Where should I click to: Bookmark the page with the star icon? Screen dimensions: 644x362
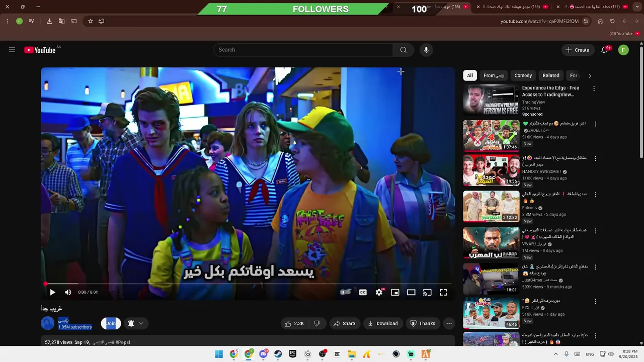[x=91, y=21]
